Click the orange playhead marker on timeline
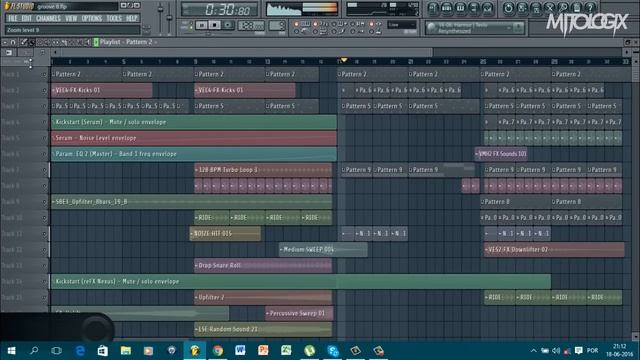 point(344,60)
